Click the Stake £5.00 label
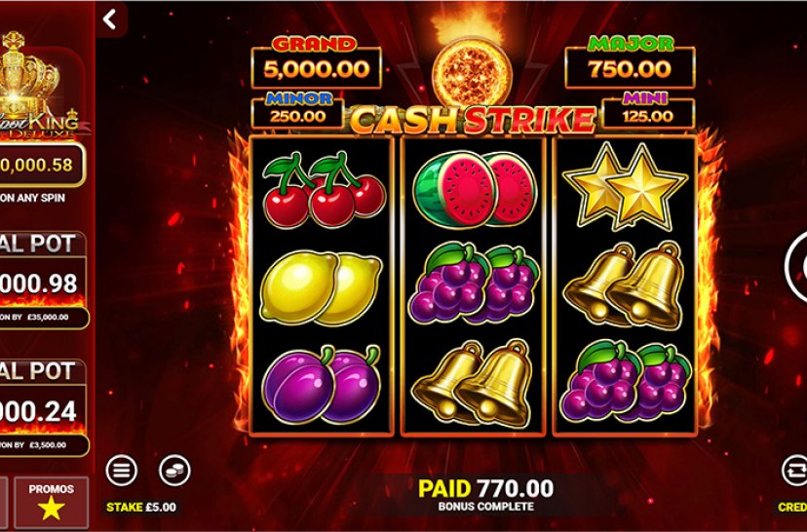 point(141,508)
